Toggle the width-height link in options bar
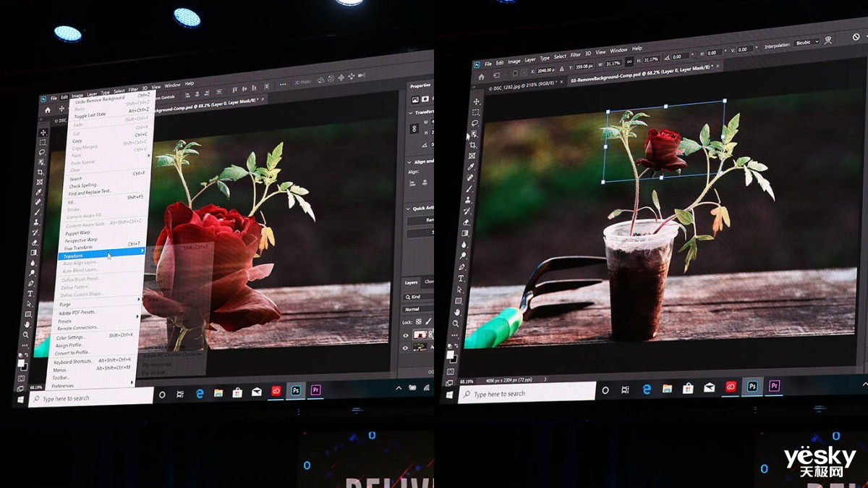This screenshot has height=488, width=868. click(x=629, y=61)
